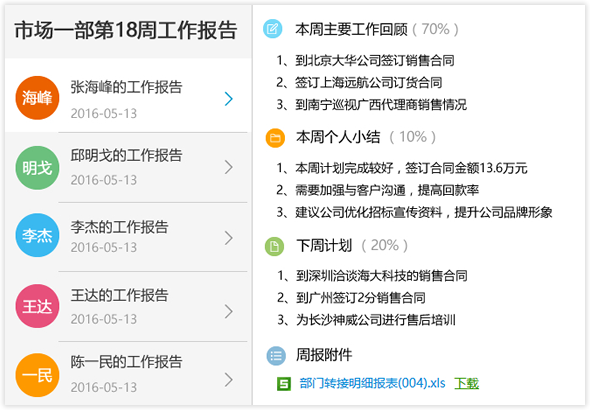Image resolution: width=590 pixels, height=410 pixels.
Task: Click the blue edit icon beside 本周主要工作回顾
Action: coord(272,29)
